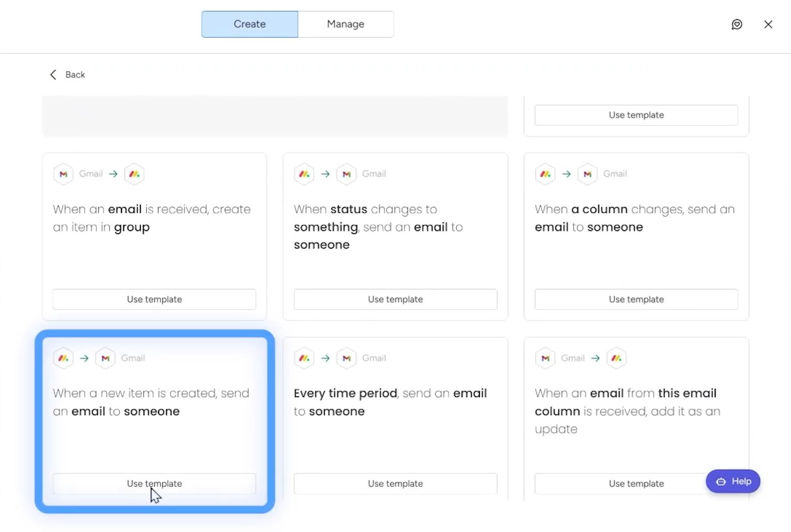Close the automations window
The width and height of the screenshot is (791, 532).
(x=768, y=24)
